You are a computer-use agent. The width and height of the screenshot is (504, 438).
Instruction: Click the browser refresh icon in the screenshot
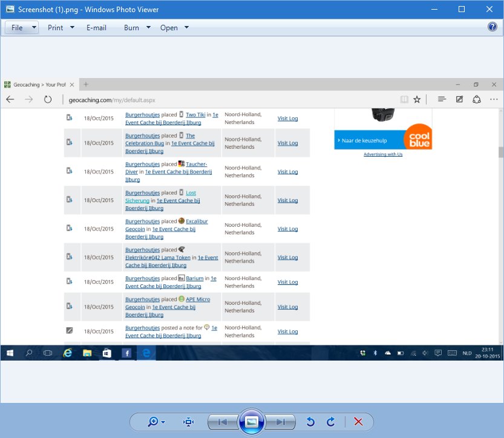click(x=48, y=100)
